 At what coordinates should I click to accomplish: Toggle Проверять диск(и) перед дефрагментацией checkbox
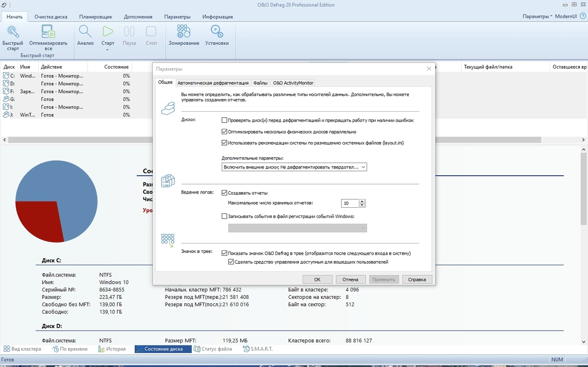224,120
